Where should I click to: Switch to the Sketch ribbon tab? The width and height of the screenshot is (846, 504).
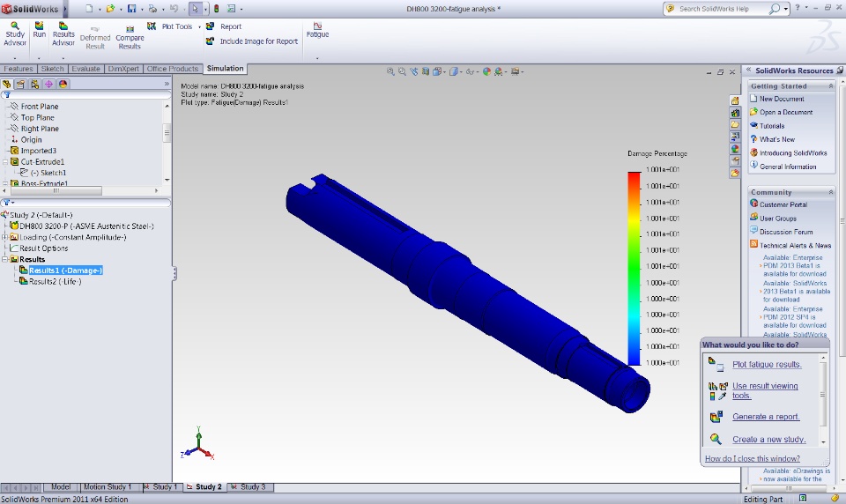(52, 69)
